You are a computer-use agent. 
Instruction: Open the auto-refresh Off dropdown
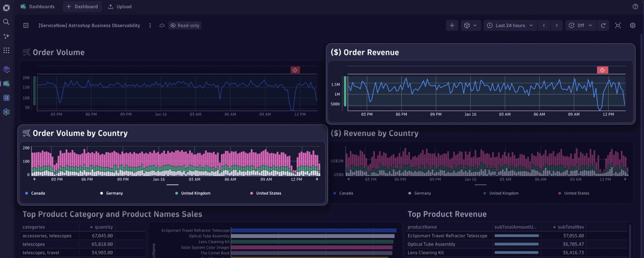(x=581, y=25)
